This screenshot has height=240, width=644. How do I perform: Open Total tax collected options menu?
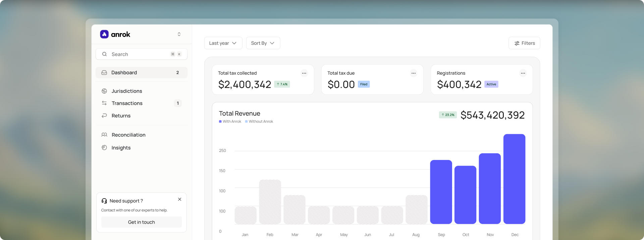[304, 73]
